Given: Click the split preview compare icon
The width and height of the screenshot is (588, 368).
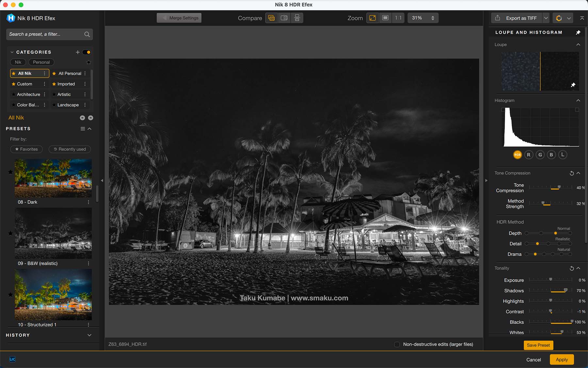Looking at the screenshot, I should click(284, 18).
